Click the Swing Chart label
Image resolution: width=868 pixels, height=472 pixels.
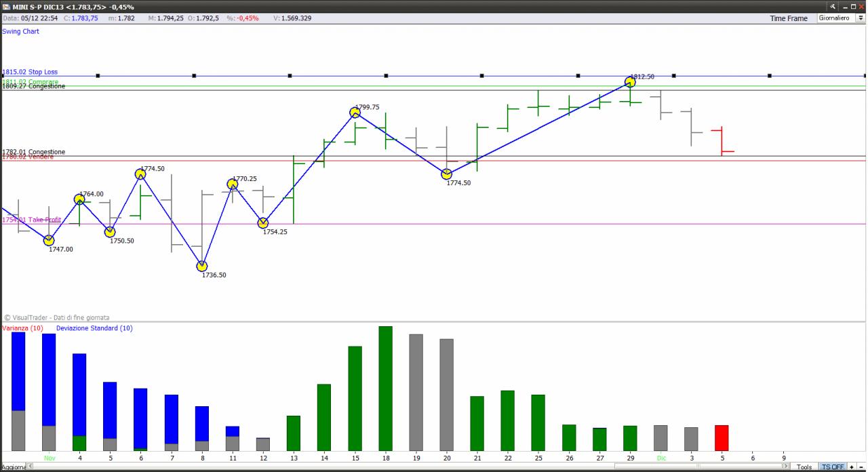21,31
